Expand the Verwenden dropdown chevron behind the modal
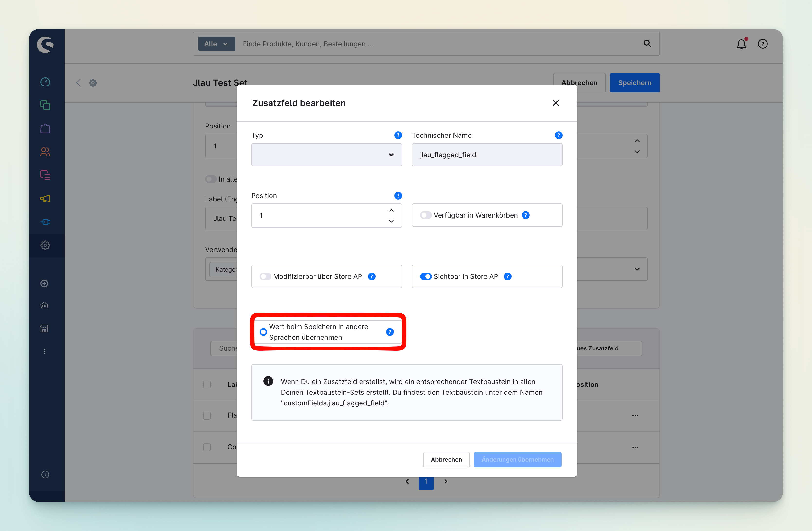The height and width of the screenshot is (531, 812). click(x=637, y=269)
